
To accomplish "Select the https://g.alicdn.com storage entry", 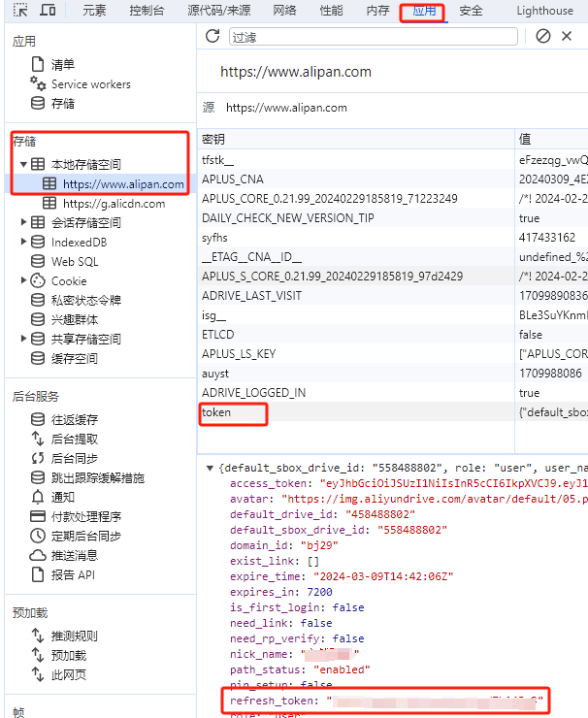I will [x=114, y=204].
